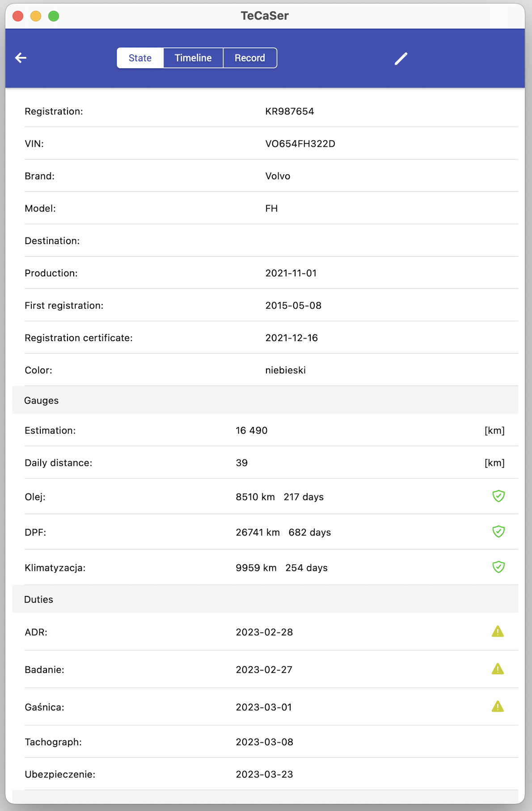Select the Registration value KR987654
Image resolution: width=532 pixels, height=811 pixels.
(x=290, y=111)
